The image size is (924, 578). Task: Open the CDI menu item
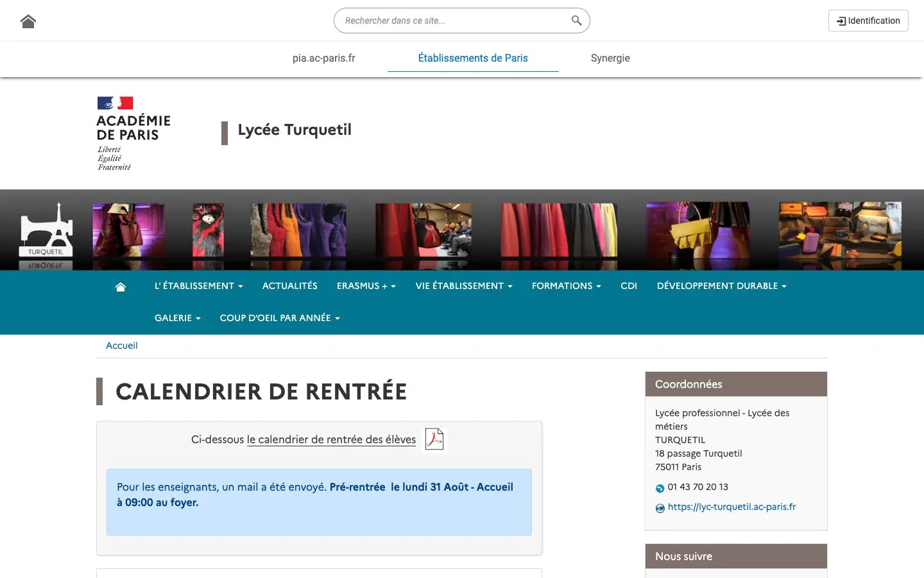tap(629, 286)
